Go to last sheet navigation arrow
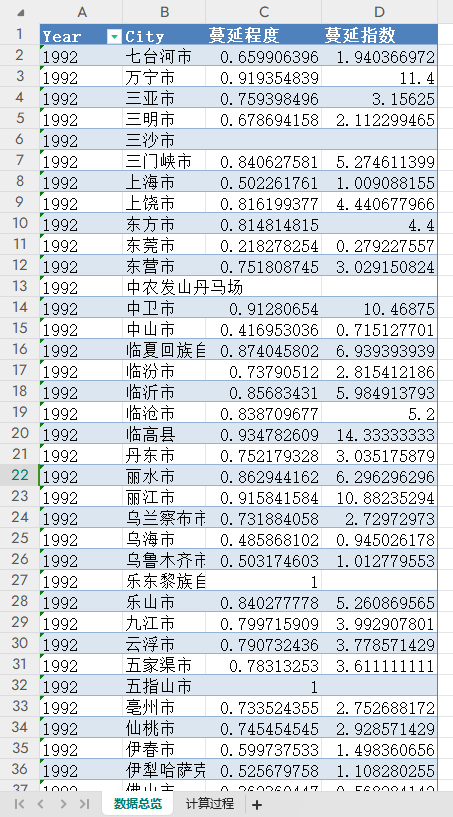This screenshot has width=453, height=817. pos(85,804)
